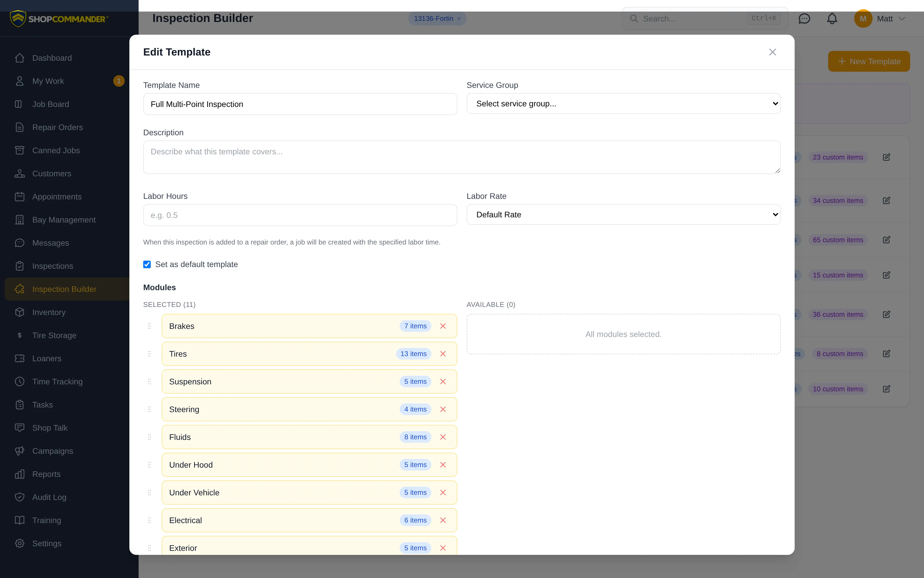Edit the template with 10 custom items
924x578 pixels.
click(886, 389)
